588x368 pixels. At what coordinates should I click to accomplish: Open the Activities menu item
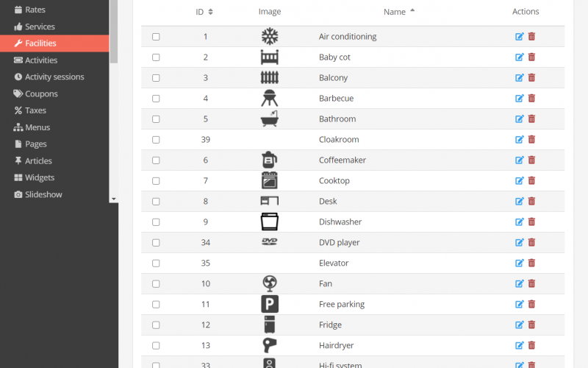coord(41,60)
